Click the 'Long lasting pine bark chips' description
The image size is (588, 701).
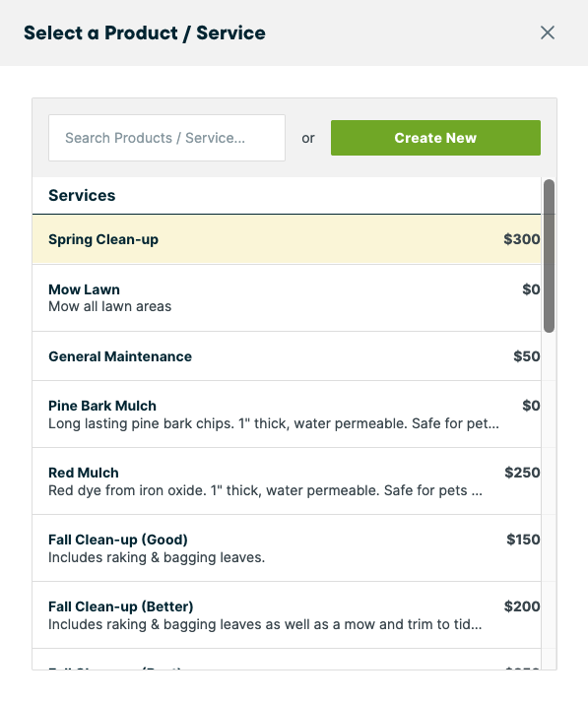click(x=274, y=423)
